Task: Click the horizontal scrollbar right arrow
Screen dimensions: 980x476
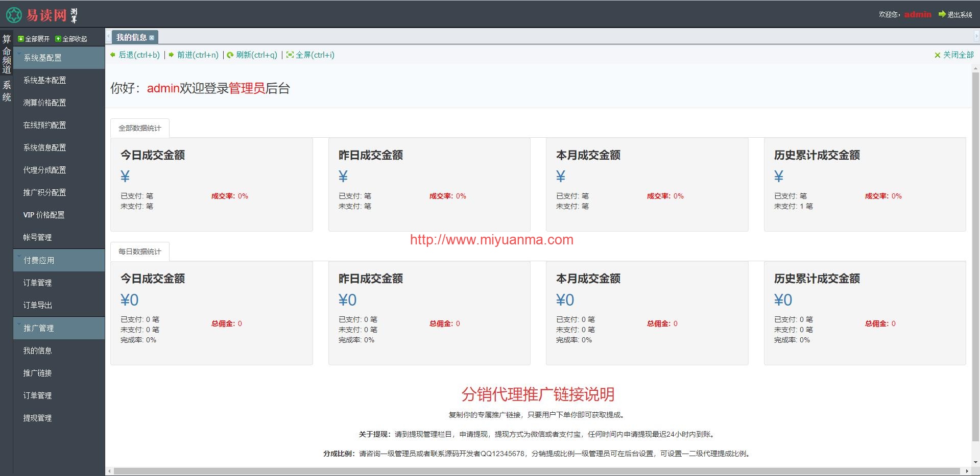Action: (x=967, y=471)
